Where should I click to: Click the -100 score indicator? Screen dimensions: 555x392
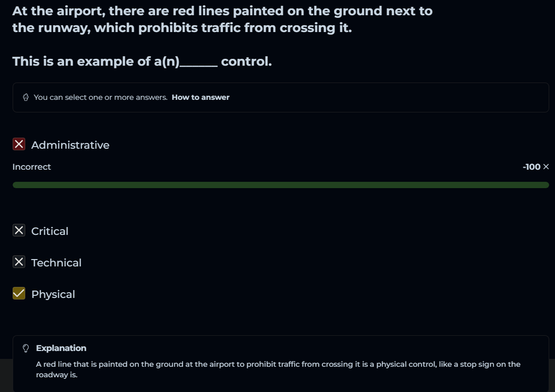[x=531, y=167]
